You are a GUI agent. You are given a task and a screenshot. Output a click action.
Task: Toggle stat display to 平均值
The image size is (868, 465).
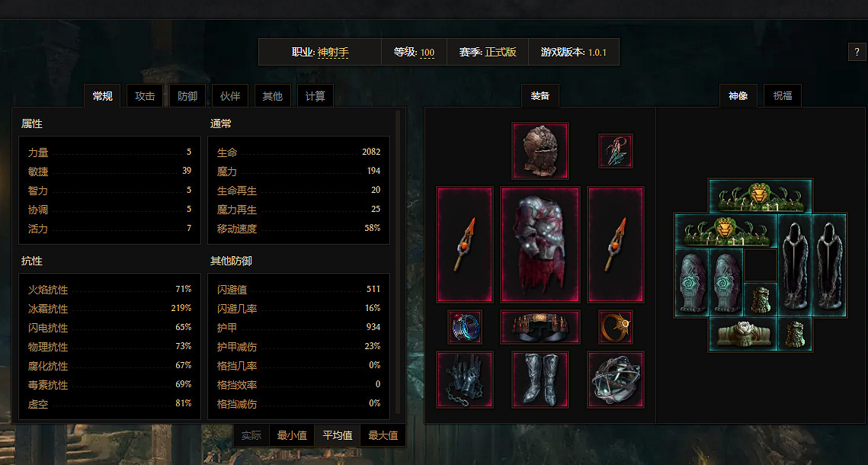coord(337,435)
